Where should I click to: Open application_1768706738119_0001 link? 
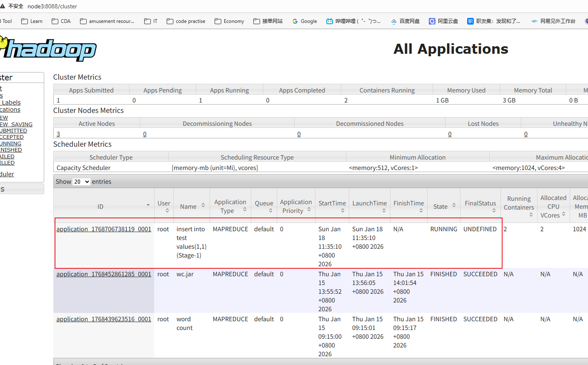click(104, 229)
